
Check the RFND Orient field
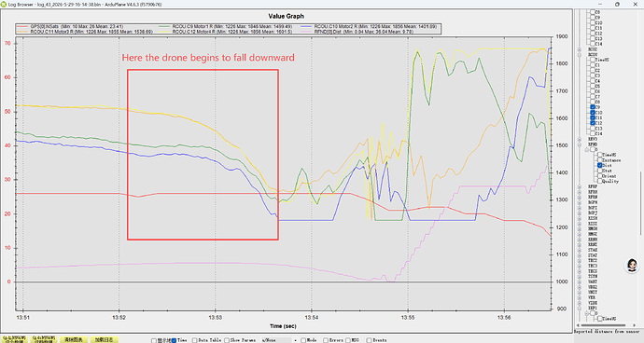pyautogui.click(x=600, y=176)
